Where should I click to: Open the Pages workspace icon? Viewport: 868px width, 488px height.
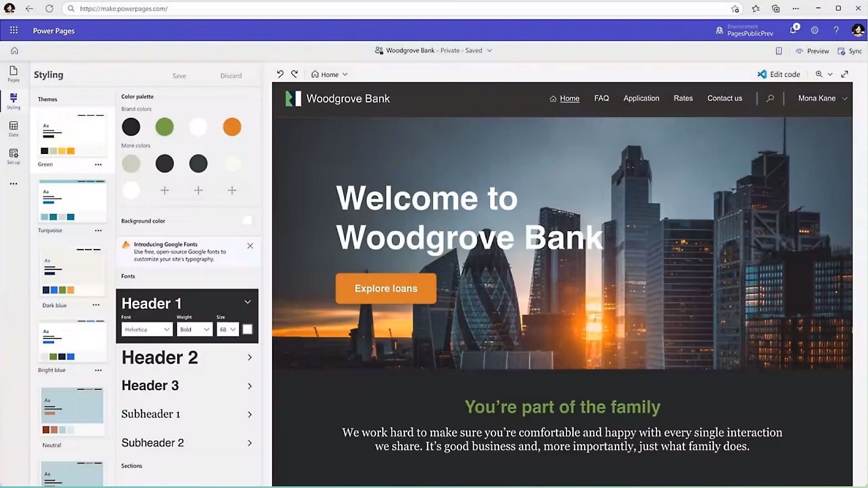click(x=13, y=73)
